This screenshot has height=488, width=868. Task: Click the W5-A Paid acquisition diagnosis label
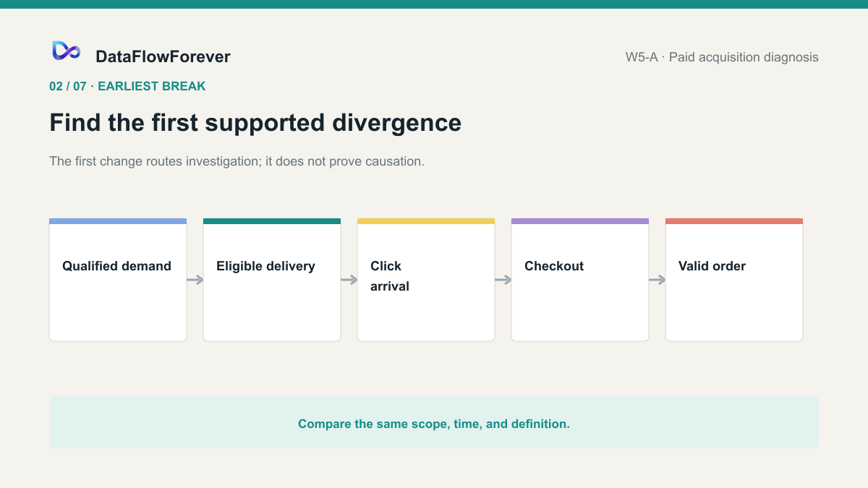pos(722,57)
